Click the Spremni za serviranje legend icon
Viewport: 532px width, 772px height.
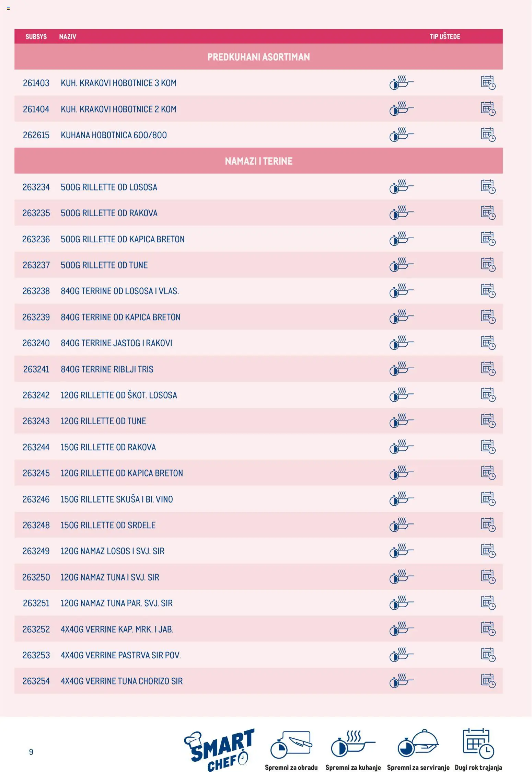[x=418, y=744]
